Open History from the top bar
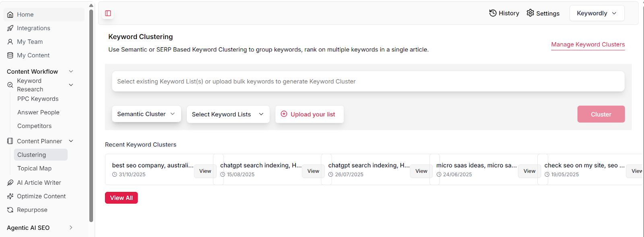Viewport: 644px width, 237px height. tap(504, 13)
